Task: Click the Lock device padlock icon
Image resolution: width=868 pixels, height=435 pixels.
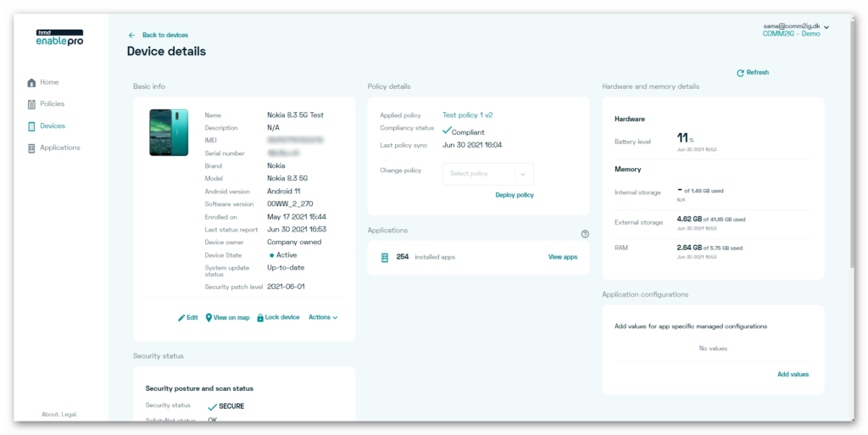Action: 260,318
